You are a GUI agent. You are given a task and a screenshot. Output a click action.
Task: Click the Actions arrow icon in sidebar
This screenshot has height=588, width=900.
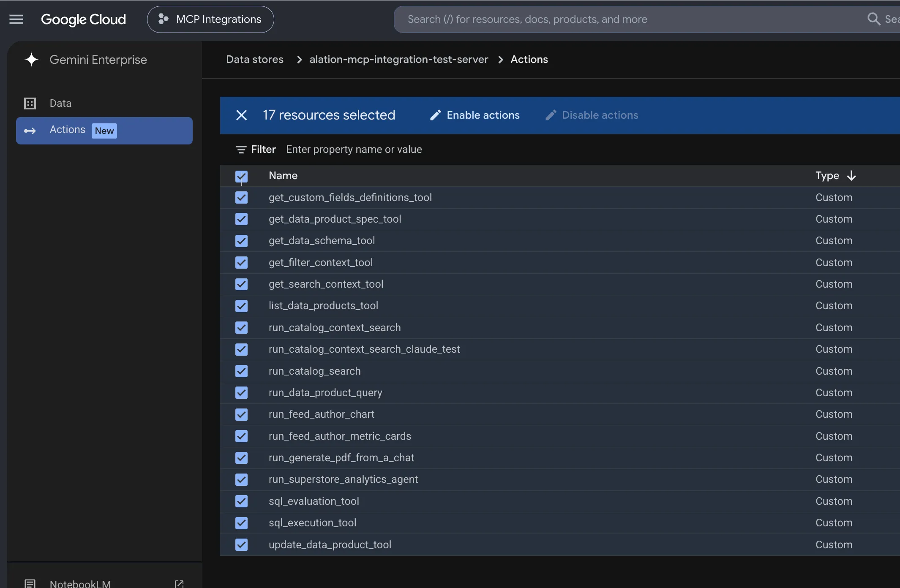pyautogui.click(x=30, y=131)
